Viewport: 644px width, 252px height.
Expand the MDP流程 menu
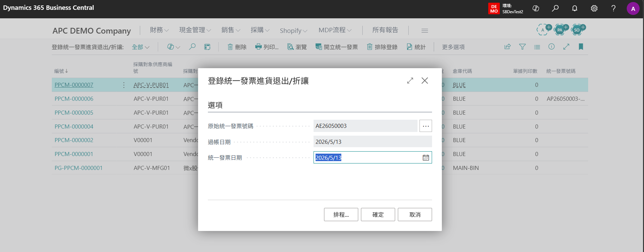(335, 30)
